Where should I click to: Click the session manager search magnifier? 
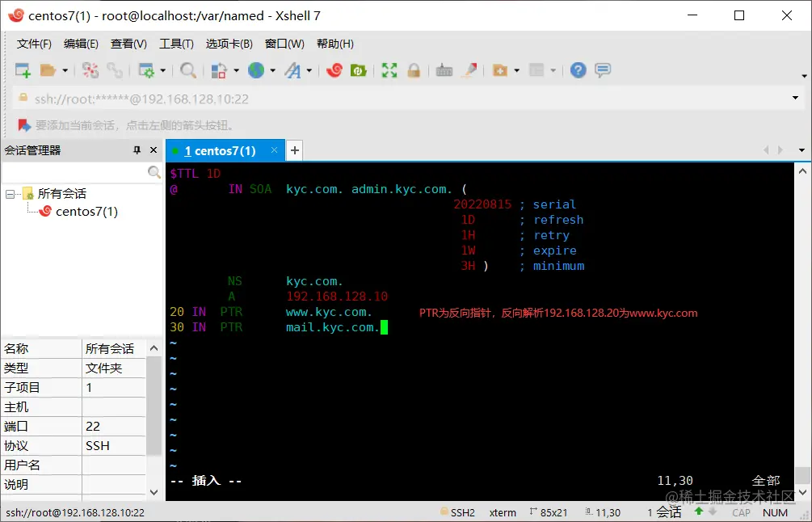(154, 172)
